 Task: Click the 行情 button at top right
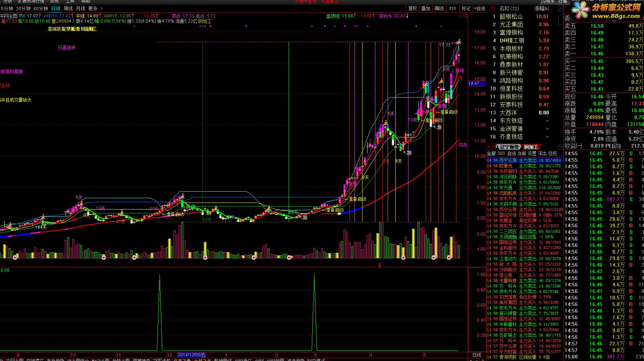coord(563,1)
